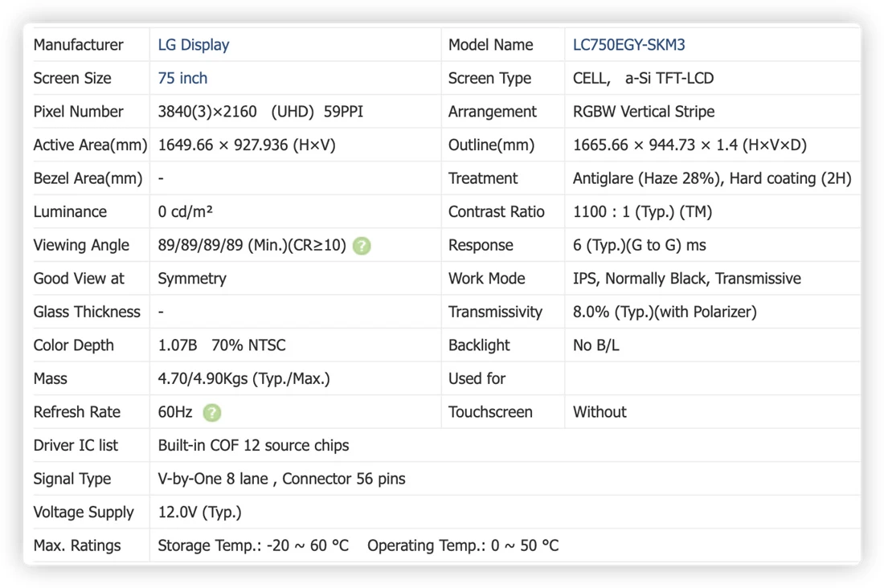This screenshot has height=588, width=884.
Task: Click the Active Area dimensions value
Action: [x=247, y=145]
